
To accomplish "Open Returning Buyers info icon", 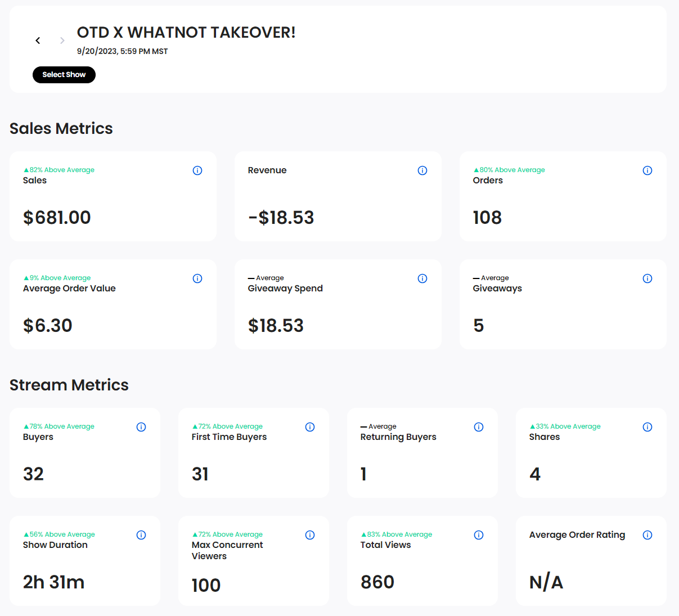I will [x=479, y=427].
